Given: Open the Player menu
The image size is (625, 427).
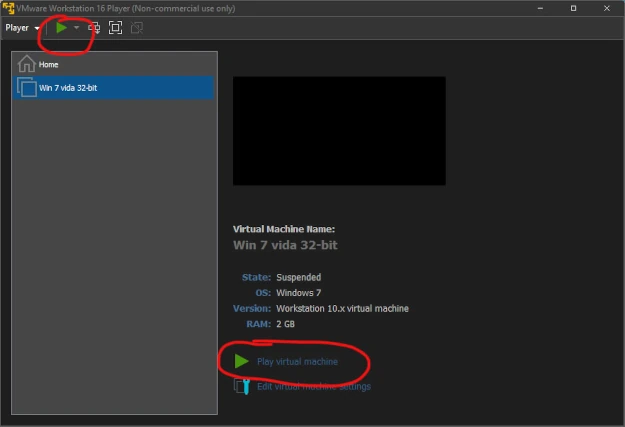Looking at the screenshot, I should 21,28.
